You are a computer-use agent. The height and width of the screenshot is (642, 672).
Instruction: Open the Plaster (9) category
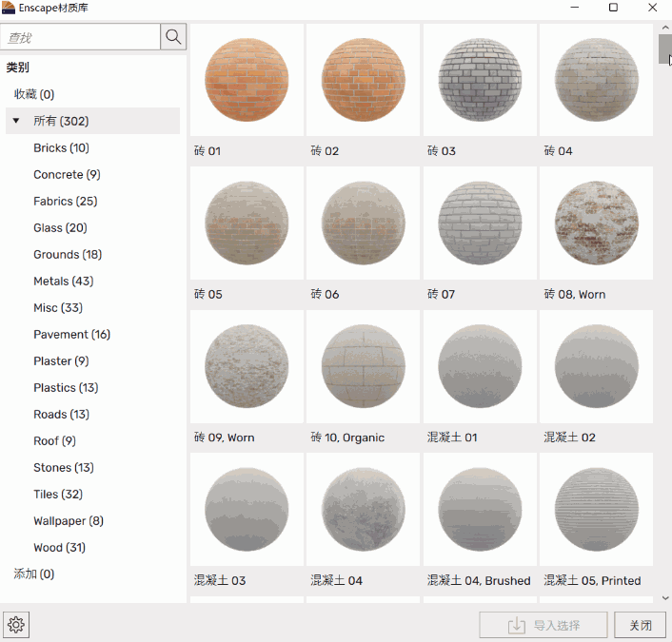pos(61,361)
